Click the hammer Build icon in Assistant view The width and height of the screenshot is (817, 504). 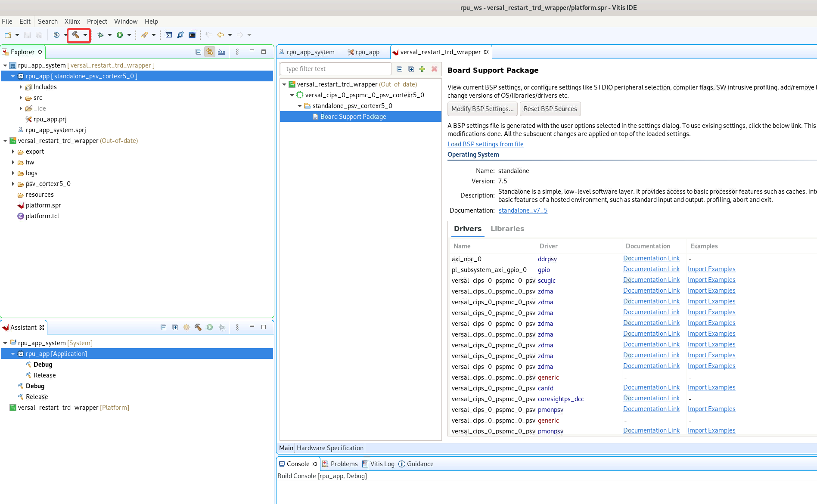click(x=198, y=327)
